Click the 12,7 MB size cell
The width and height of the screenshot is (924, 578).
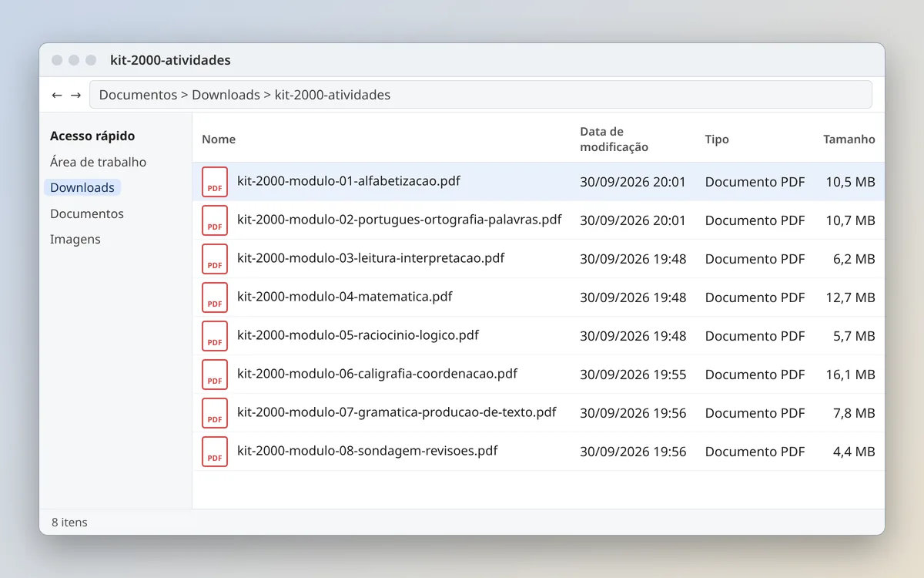click(x=851, y=297)
